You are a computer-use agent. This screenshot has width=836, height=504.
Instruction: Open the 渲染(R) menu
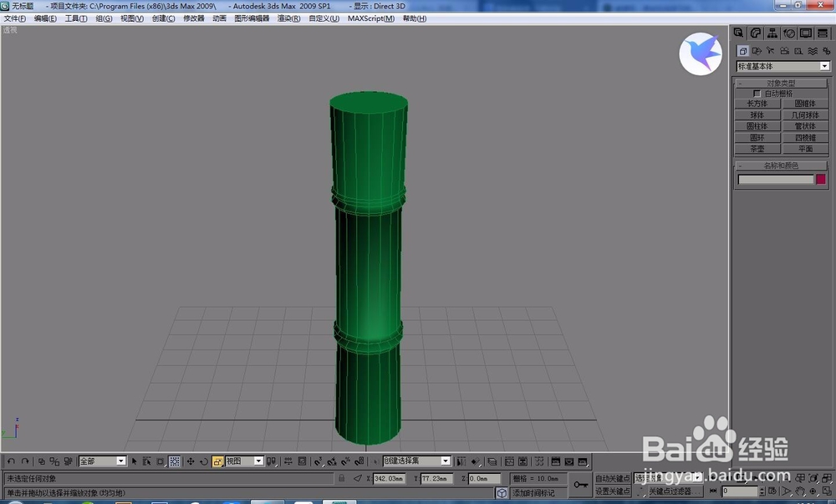(x=288, y=18)
